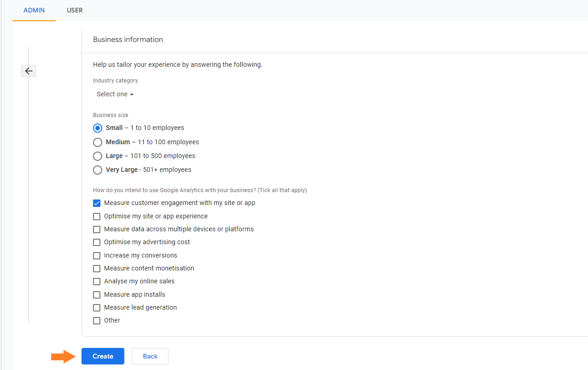Tick Measure app installs checkbox
The image size is (588, 370).
pyautogui.click(x=97, y=295)
